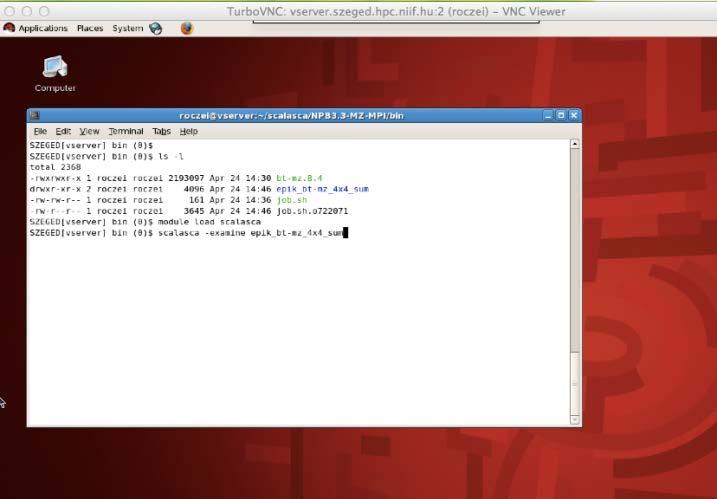
Task: Open the Applications menu
Action: coord(43,28)
